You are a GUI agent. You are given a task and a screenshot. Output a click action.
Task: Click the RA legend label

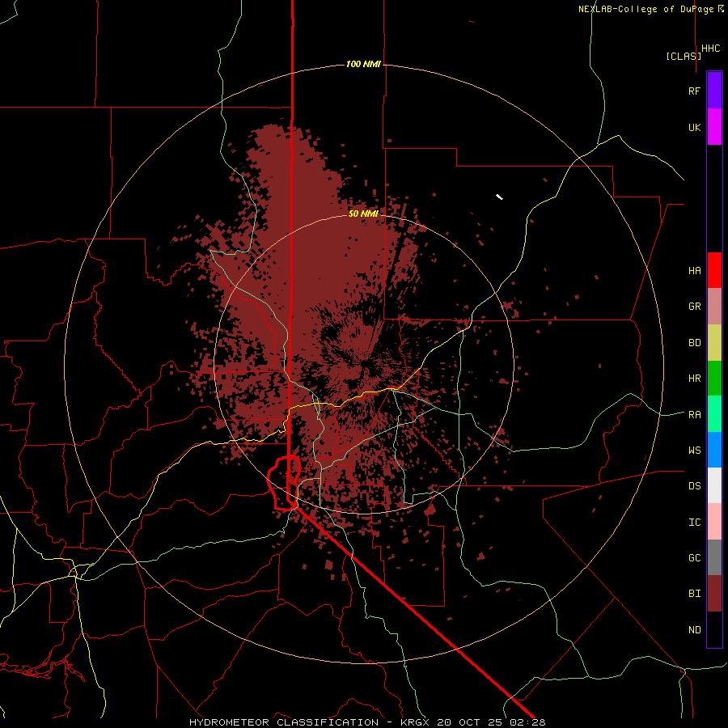click(x=695, y=415)
